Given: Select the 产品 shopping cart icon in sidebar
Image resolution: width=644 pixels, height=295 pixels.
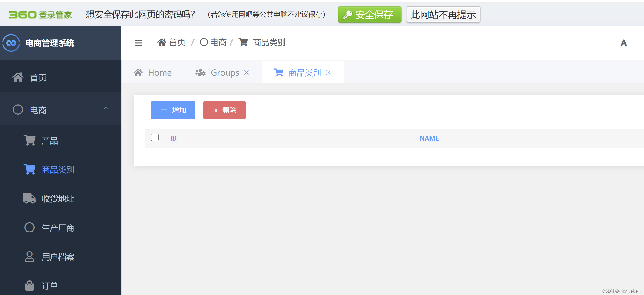Looking at the screenshot, I should 30,140.
